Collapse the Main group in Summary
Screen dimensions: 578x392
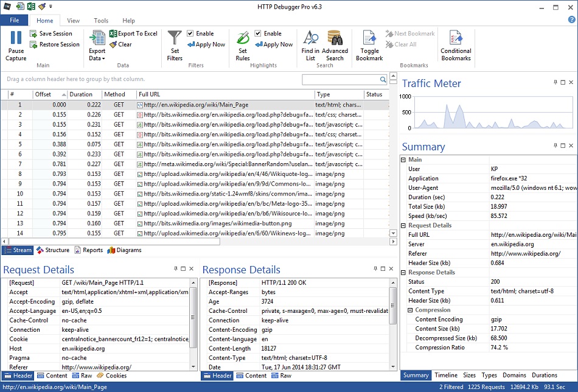click(403, 159)
